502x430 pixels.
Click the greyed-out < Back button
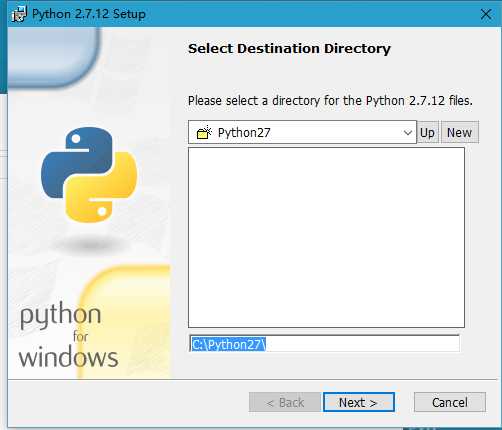(x=285, y=402)
